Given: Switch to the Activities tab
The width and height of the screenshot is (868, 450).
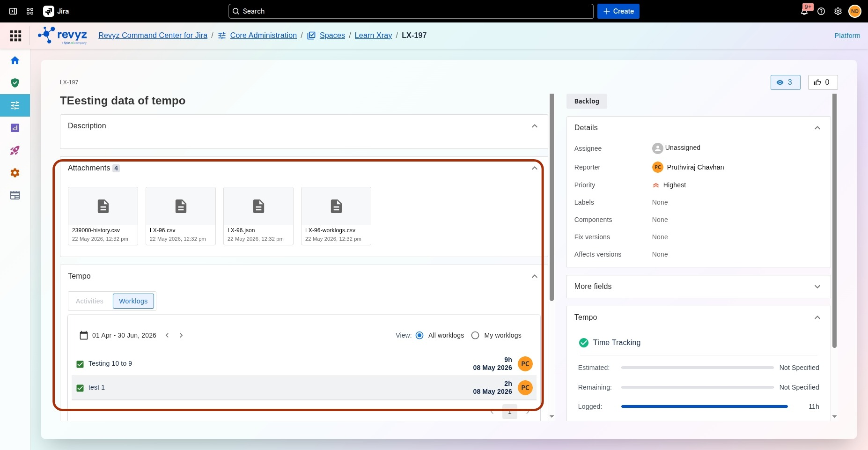Looking at the screenshot, I should click(x=90, y=301).
